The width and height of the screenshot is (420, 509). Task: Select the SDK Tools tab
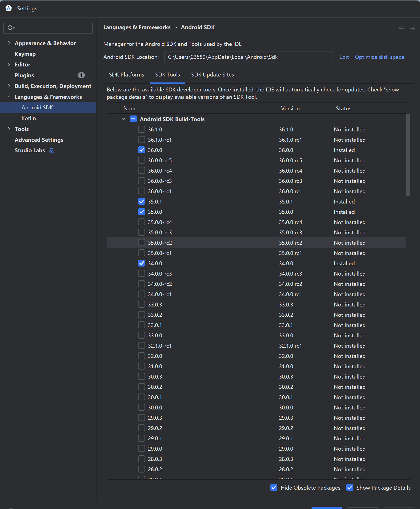pos(168,75)
